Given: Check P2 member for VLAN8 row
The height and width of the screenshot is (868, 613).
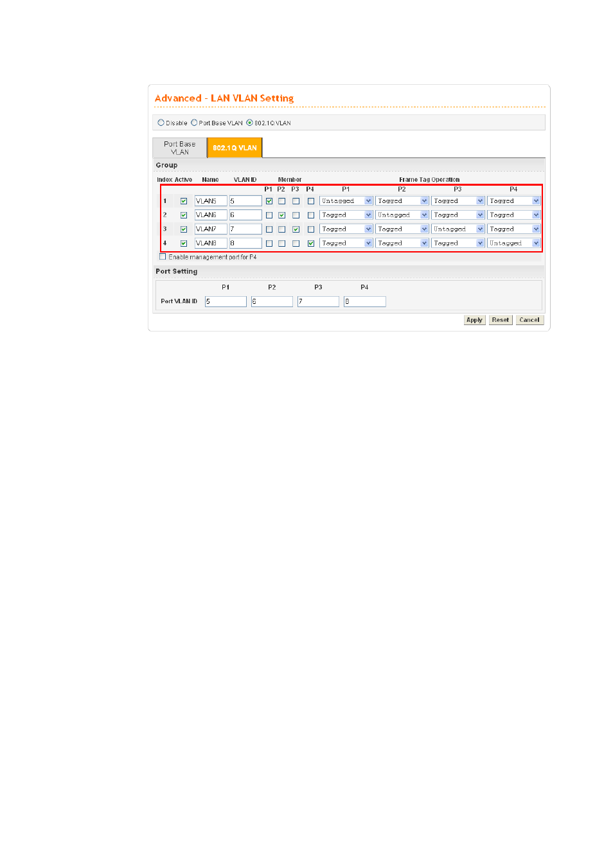Looking at the screenshot, I should tap(282, 244).
